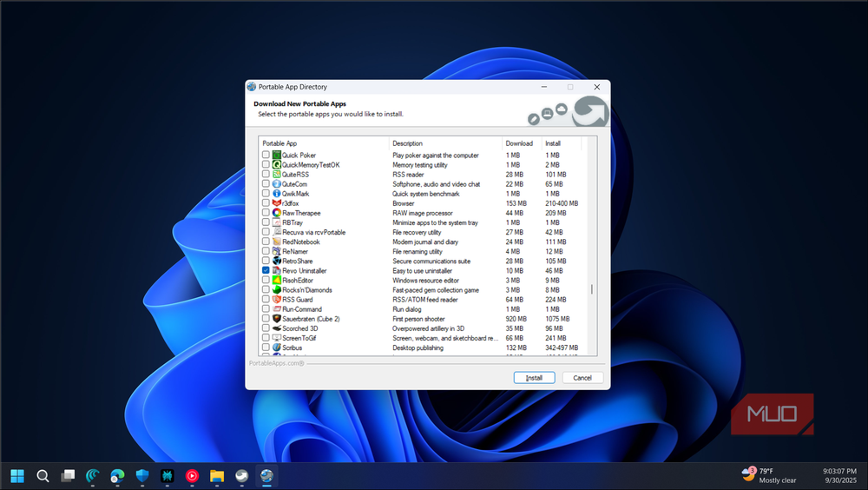
Task: Click the RedNotebook app icon
Action: pos(276,242)
